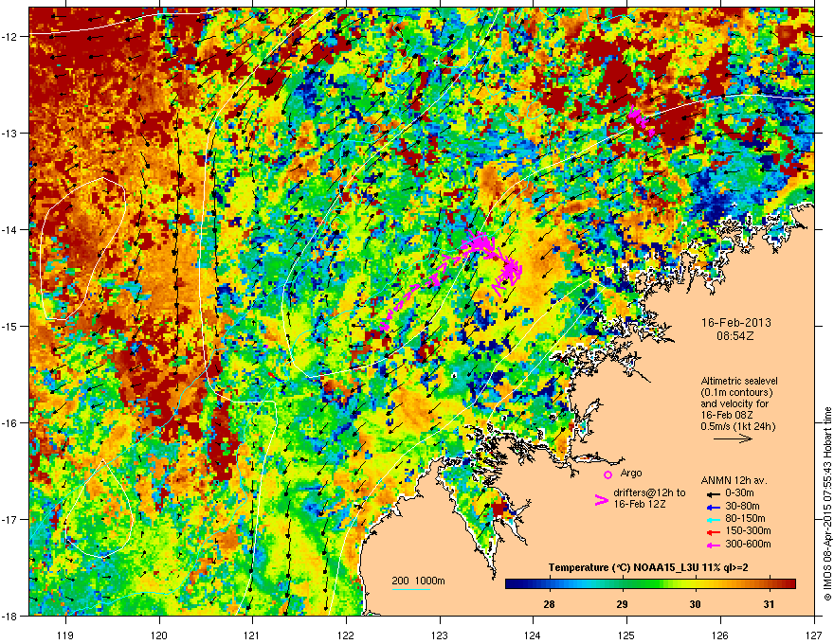This screenshot has height=644, width=834.
Task: Click the Temperature NOAA15_L3U colorbar title
Action: [x=648, y=568]
